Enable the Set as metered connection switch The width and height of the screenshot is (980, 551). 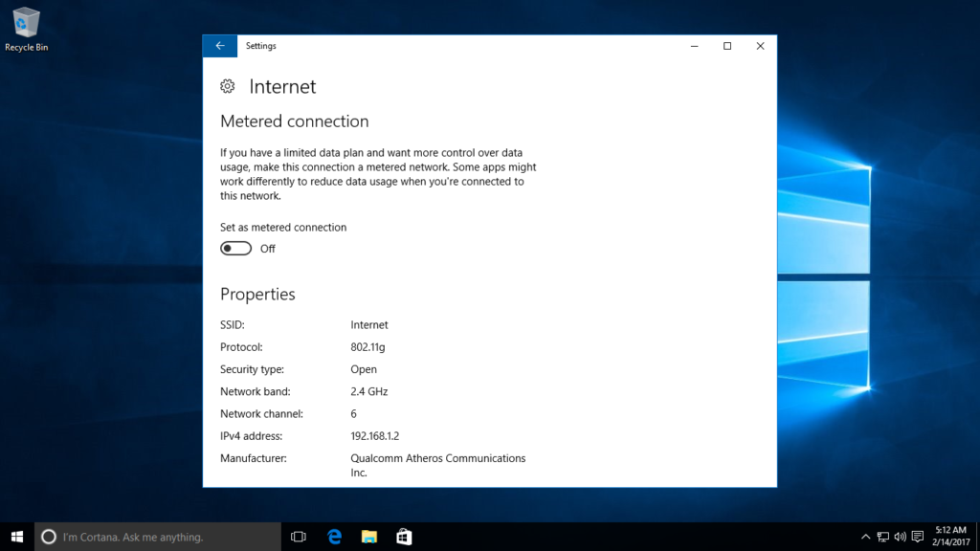coord(235,248)
